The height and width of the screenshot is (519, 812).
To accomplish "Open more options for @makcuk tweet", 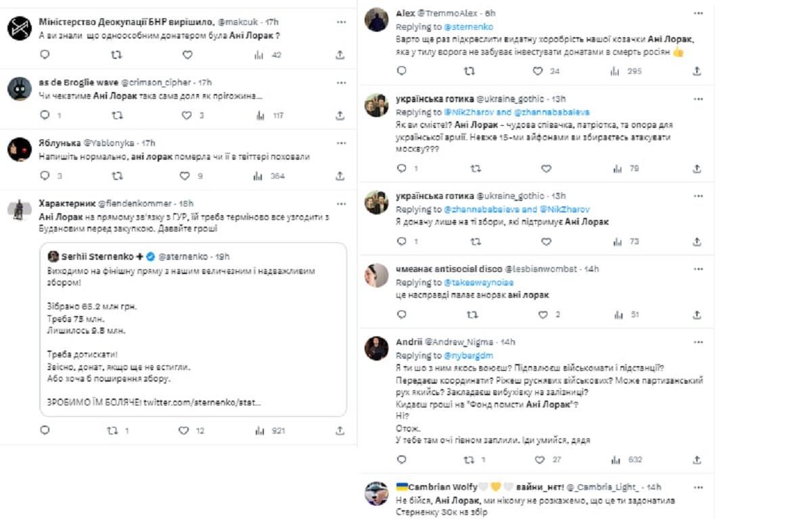I will tap(342, 22).
